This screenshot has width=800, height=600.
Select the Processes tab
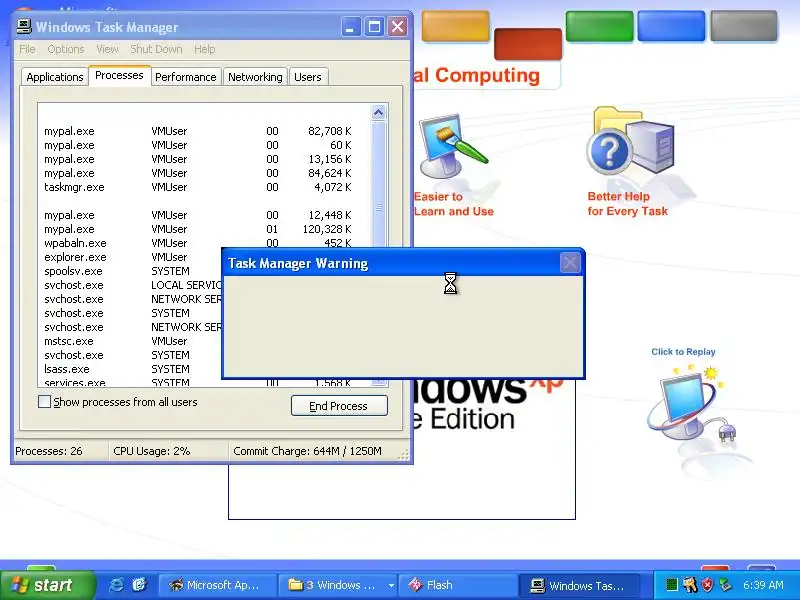[119, 76]
